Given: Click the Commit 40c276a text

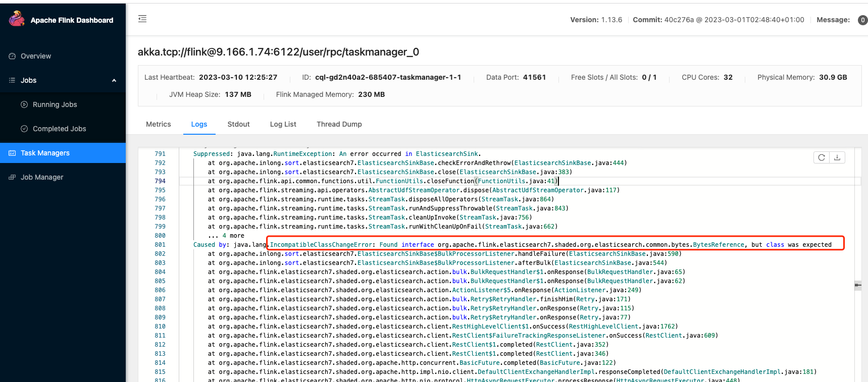Looking at the screenshot, I should point(718,20).
